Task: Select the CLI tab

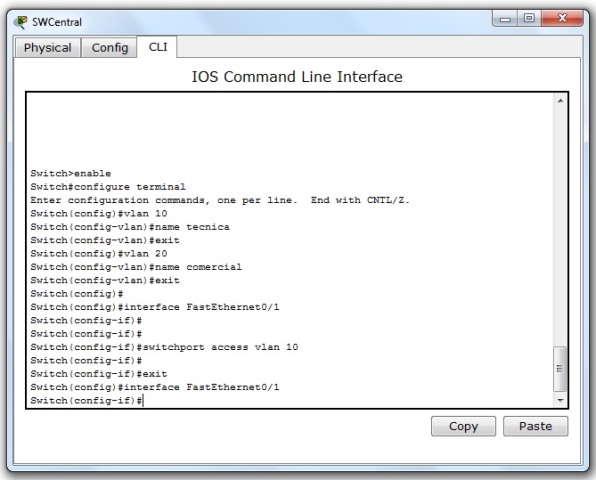Action: [158, 47]
